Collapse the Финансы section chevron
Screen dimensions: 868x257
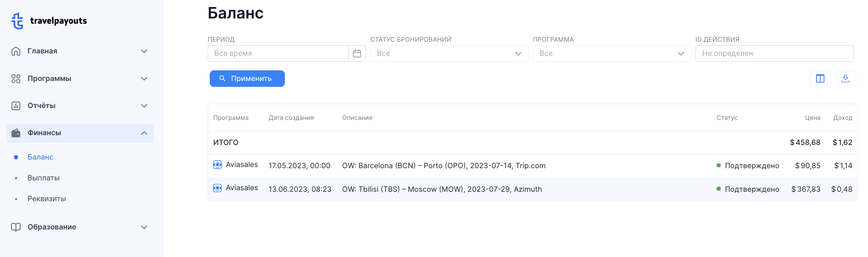pos(144,133)
